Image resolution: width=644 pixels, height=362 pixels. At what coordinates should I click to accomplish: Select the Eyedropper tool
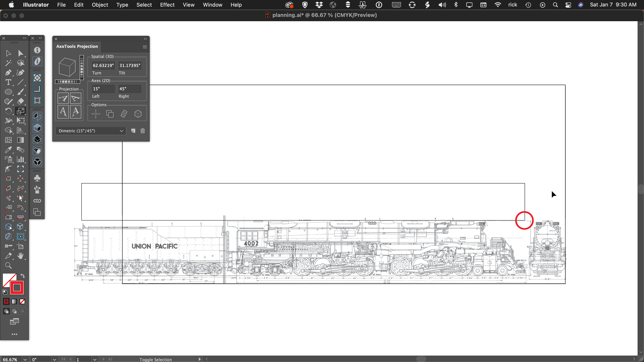click(x=8, y=150)
